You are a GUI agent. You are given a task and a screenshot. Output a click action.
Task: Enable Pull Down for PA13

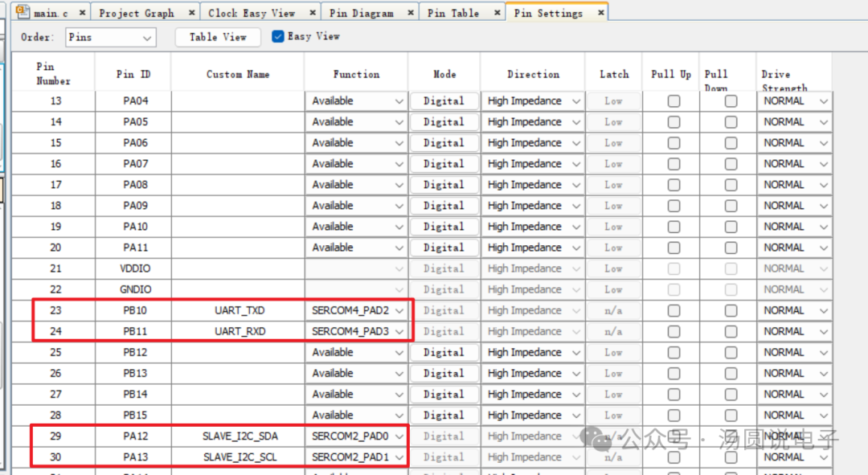(x=731, y=457)
